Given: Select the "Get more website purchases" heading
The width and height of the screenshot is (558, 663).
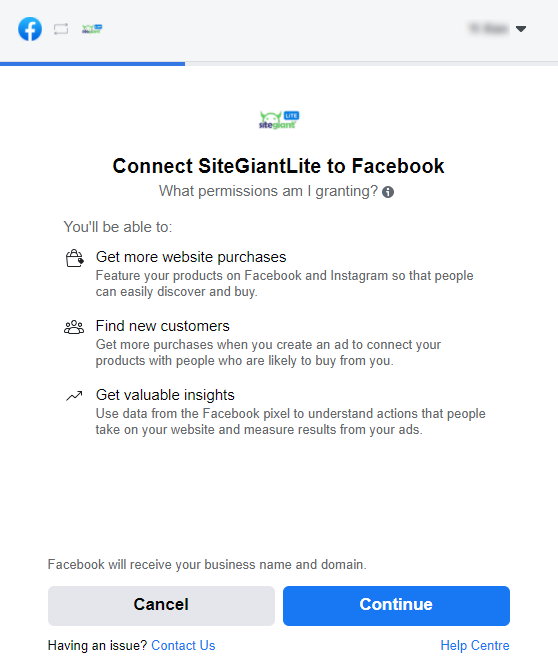Looking at the screenshot, I should pos(191,257).
